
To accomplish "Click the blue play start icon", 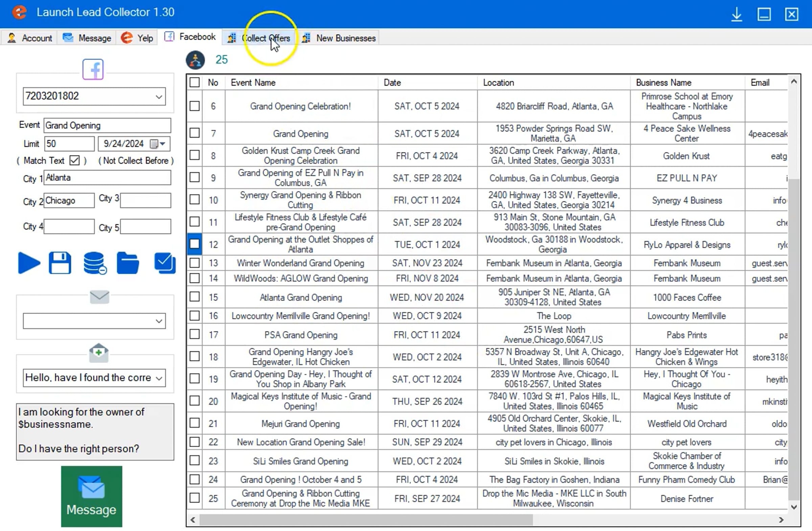I will (29, 263).
